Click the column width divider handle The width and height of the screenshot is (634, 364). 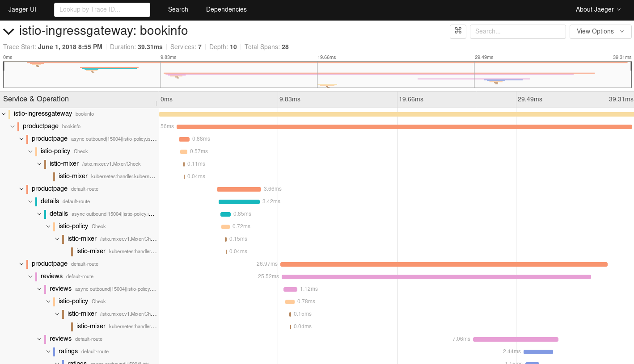[x=156, y=104]
